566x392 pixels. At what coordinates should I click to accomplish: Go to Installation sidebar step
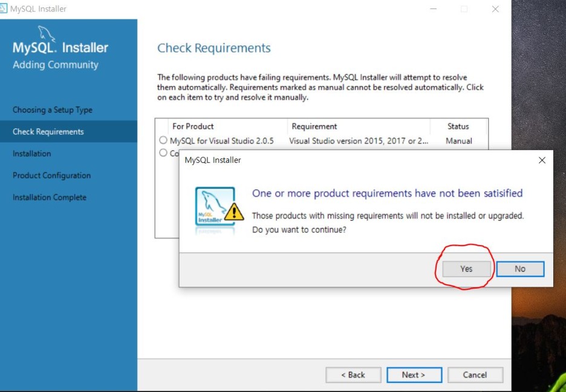pos(32,154)
